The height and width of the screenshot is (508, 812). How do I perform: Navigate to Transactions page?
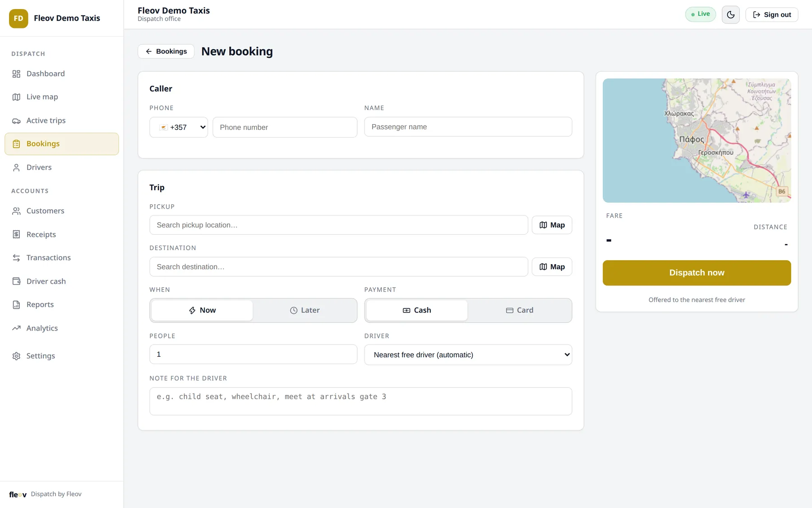[62, 258]
